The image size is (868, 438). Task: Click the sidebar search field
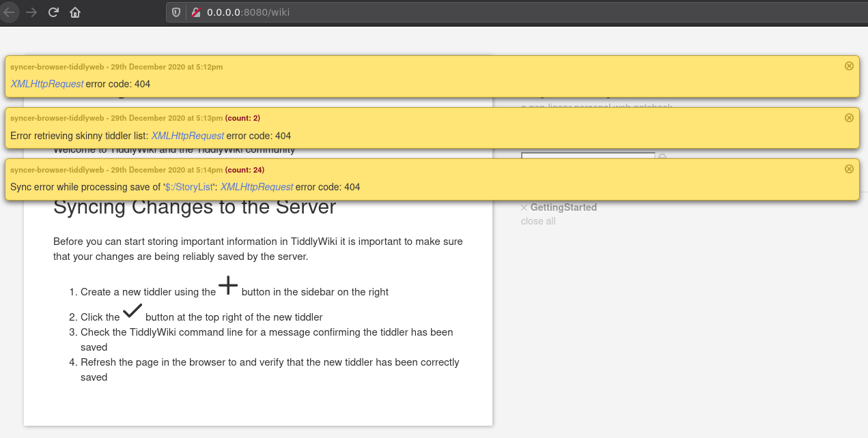[588, 156]
